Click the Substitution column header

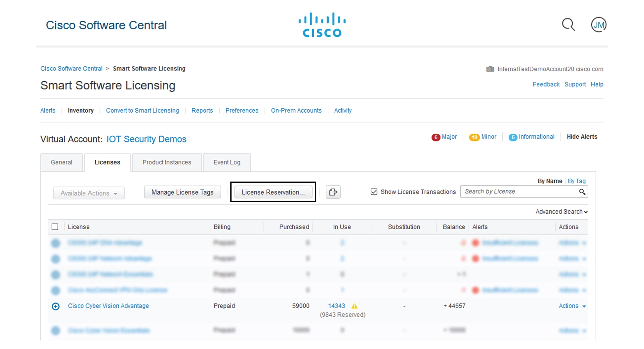click(x=404, y=227)
